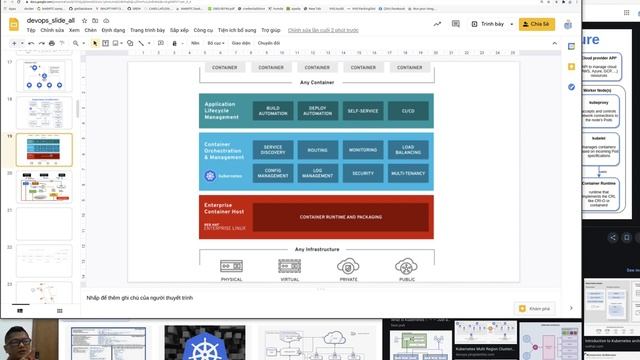Open the Trợ giúp menu

(x=271, y=30)
